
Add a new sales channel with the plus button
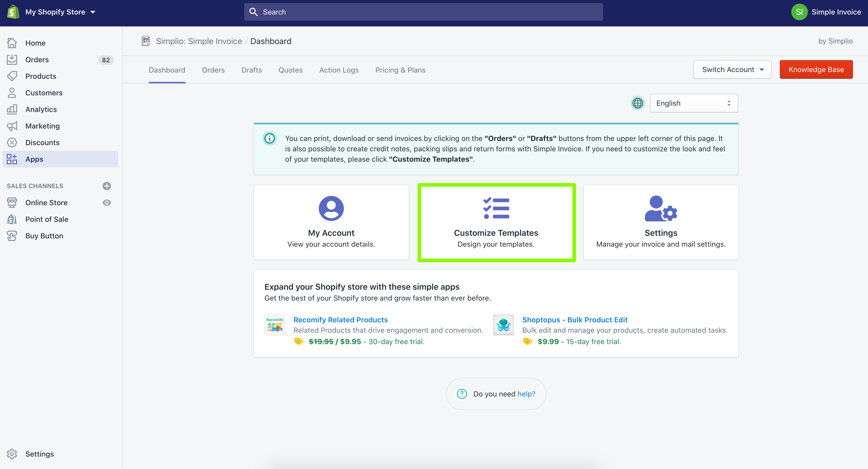[107, 186]
